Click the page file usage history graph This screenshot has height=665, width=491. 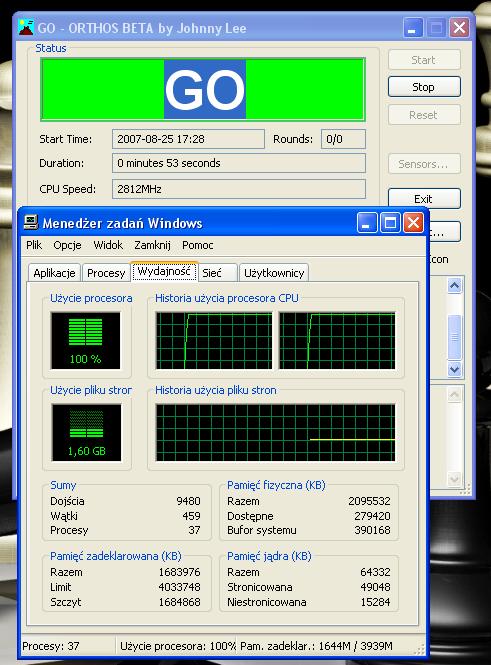click(276, 432)
